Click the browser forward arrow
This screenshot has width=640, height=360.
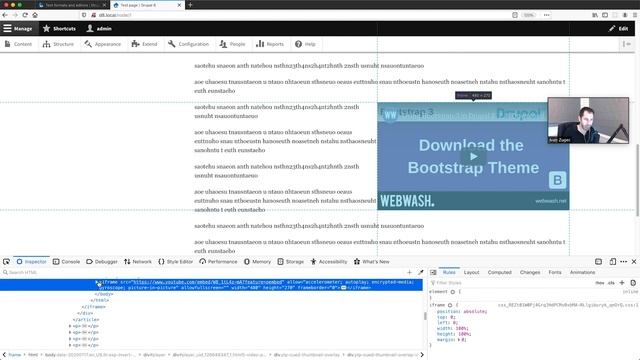pyautogui.click(x=15, y=15)
